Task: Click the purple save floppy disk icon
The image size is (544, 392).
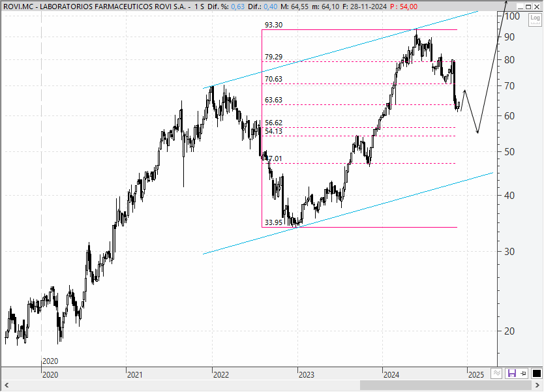Action: coord(512,374)
